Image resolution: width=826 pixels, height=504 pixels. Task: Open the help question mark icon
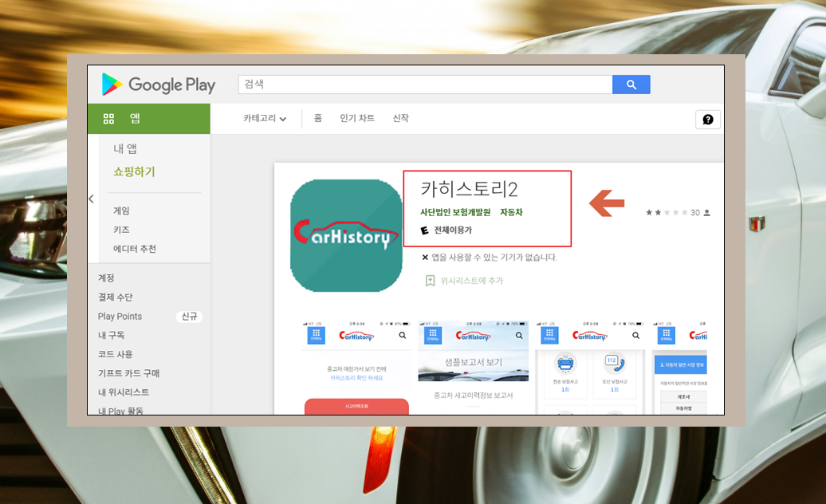[x=708, y=120]
